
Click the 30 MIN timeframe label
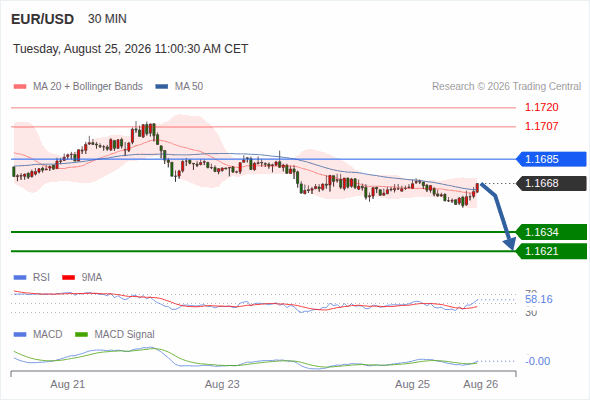pyautogui.click(x=107, y=19)
